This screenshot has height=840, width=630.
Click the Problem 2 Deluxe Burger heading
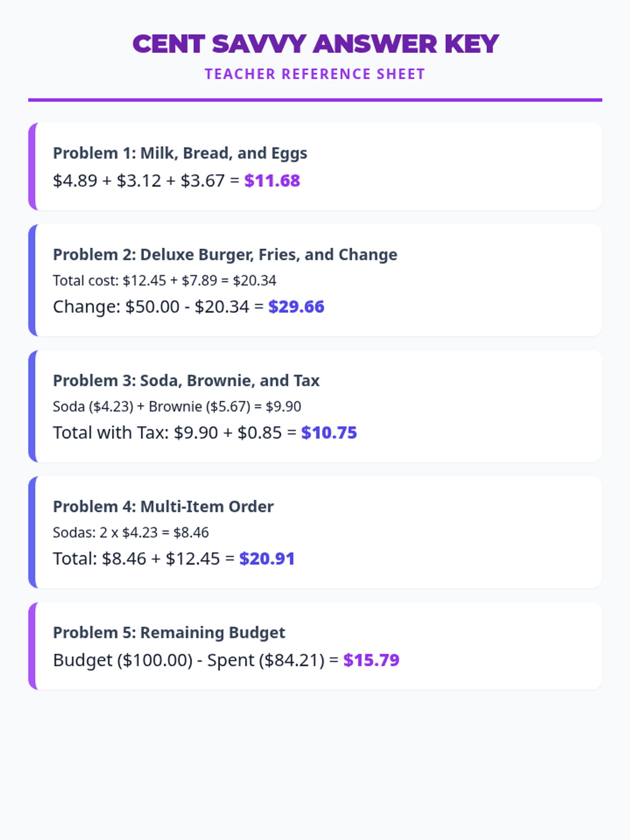point(225,255)
